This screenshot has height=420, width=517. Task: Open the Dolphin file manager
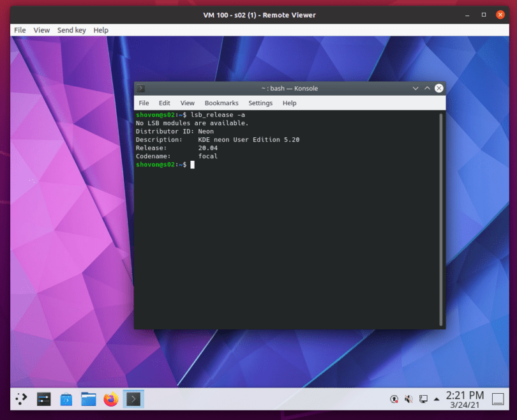pos(88,398)
